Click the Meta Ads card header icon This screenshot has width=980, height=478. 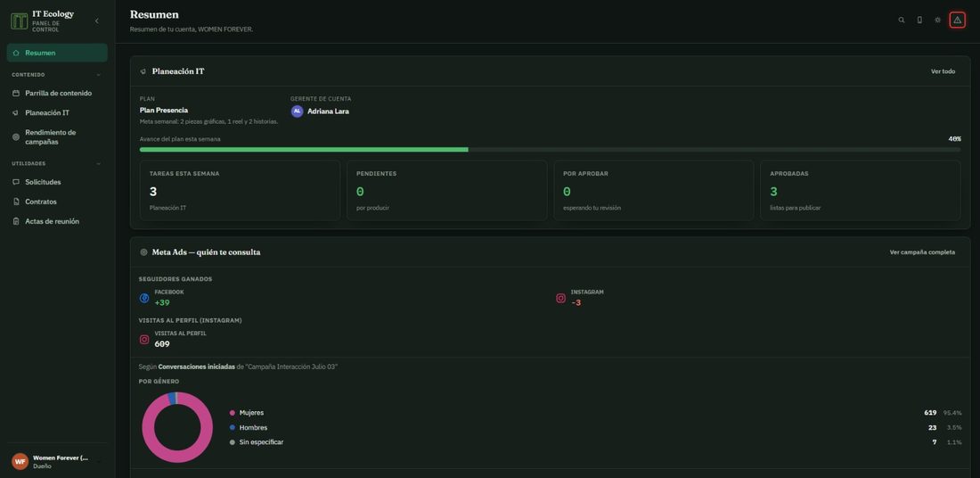pyautogui.click(x=143, y=252)
